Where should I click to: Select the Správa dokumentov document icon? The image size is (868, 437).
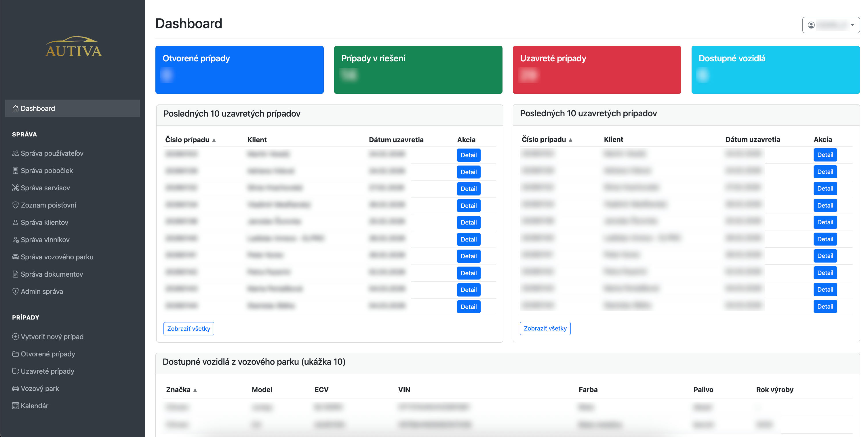click(x=16, y=274)
